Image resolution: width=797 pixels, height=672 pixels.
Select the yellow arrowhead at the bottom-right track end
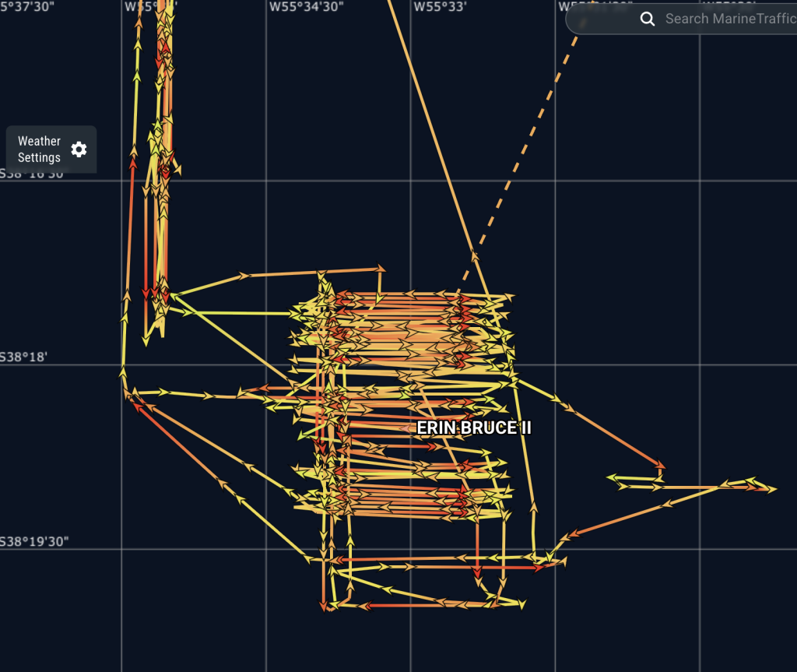(x=521, y=603)
